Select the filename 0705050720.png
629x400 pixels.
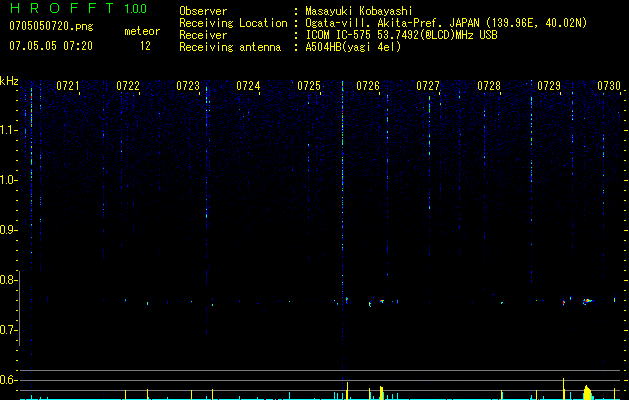[51, 27]
